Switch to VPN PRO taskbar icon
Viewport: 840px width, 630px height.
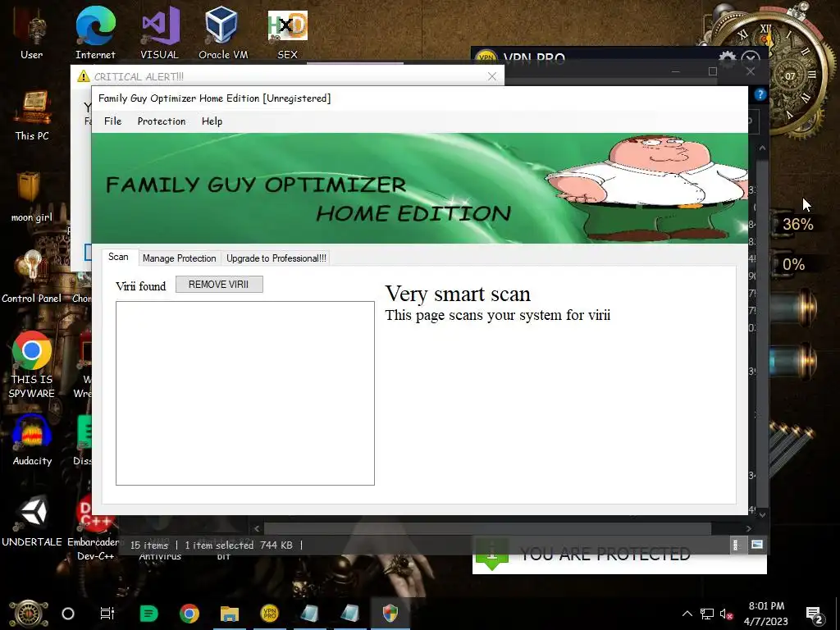(269, 614)
